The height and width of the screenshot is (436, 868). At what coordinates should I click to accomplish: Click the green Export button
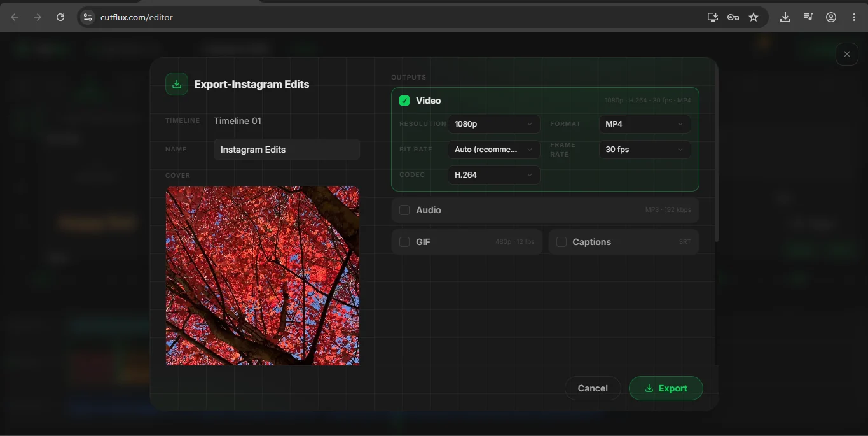[666, 388]
